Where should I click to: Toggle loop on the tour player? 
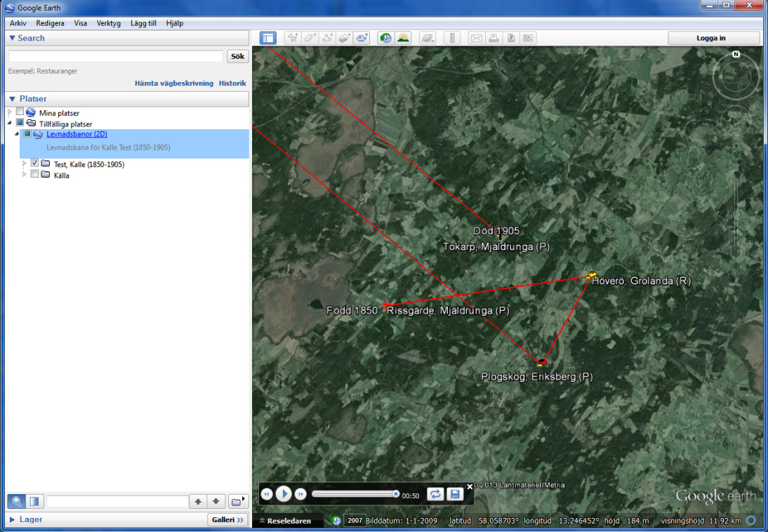point(435,494)
